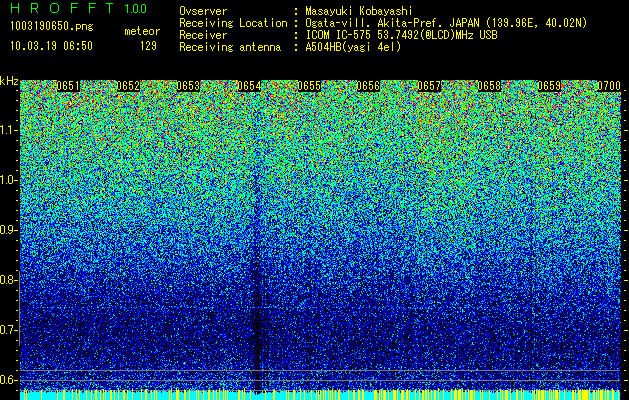Click the A504HB(yagi 4el) antenna text
The width and height of the screenshot is (629, 400).
tap(353, 47)
